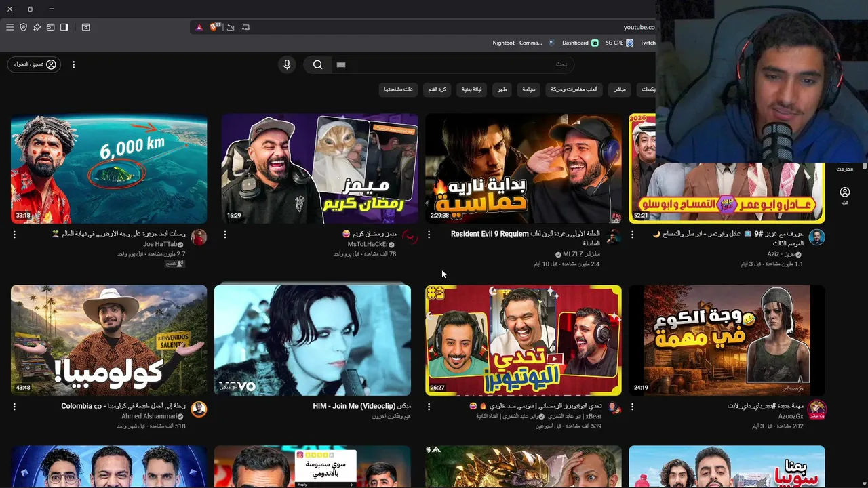Open the 'وجة الكوع في مهمة' video thumbnail
Viewport: 868px width, 488px height.
pyautogui.click(x=726, y=340)
